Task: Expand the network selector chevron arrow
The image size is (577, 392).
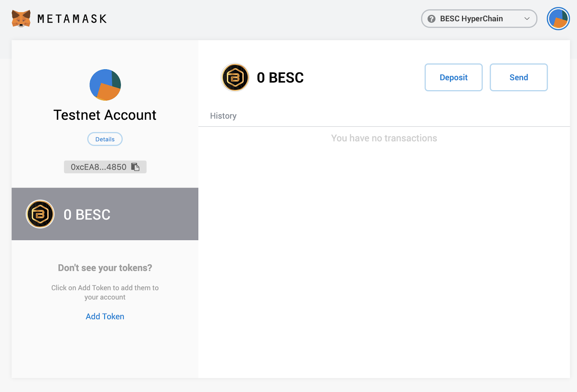Action: pos(527,19)
